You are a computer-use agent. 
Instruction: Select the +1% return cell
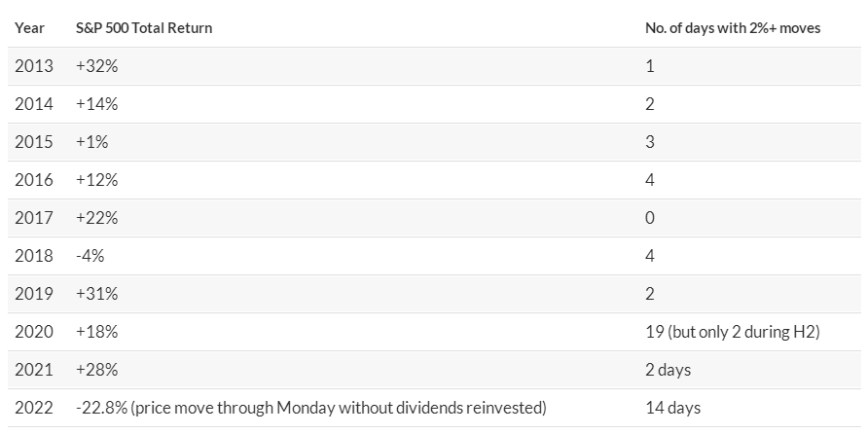pyautogui.click(x=92, y=142)
